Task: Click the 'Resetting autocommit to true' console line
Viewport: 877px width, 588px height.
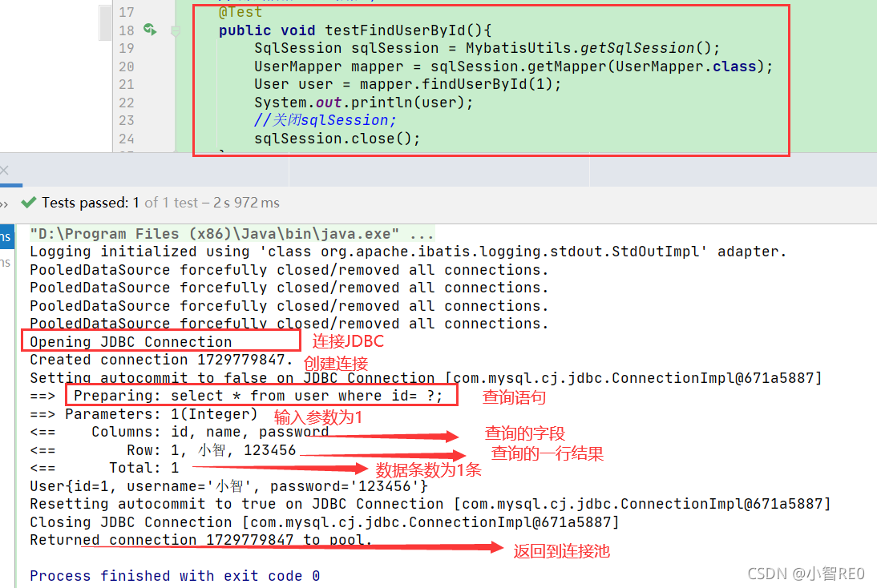Action: click(x=430, y=504)
